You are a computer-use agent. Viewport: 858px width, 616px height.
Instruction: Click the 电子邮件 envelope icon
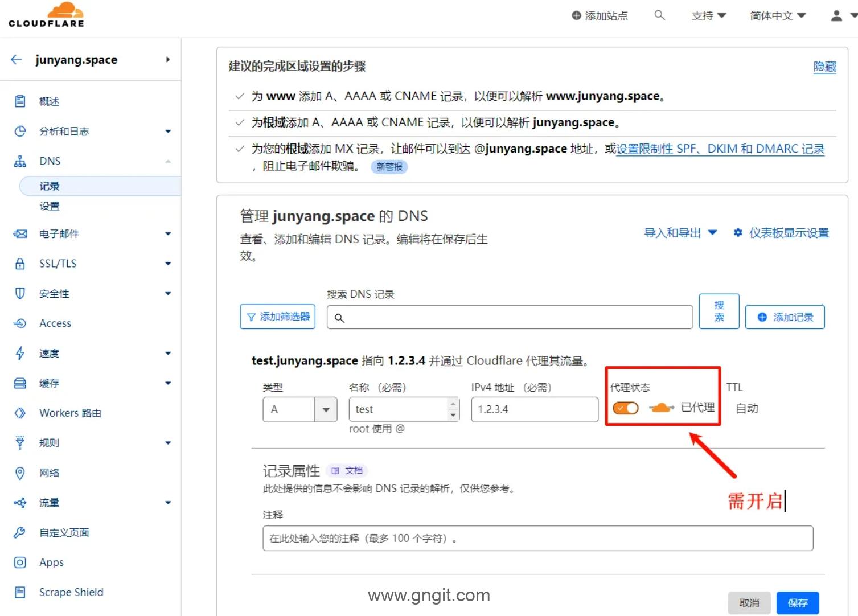click(x=20, y=233)
